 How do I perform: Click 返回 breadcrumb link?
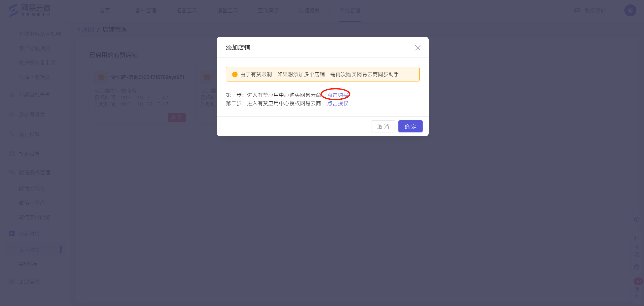(86, 30)
